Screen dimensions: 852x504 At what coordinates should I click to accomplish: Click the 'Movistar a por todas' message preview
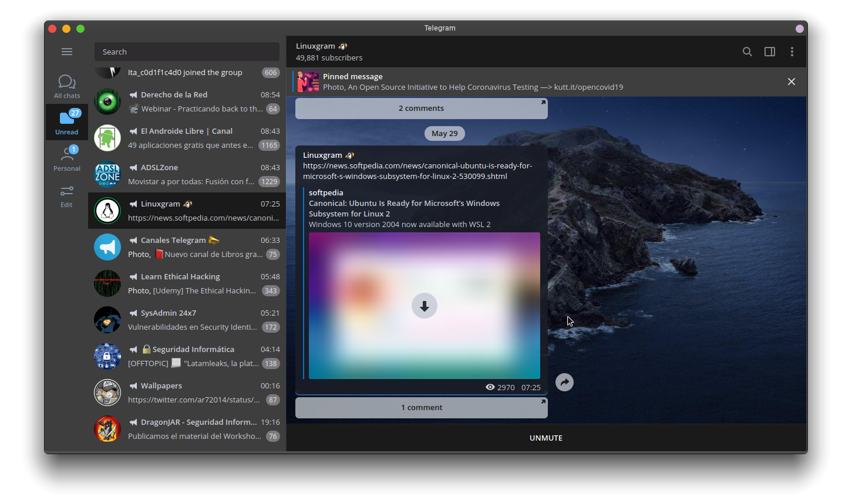pos(191,181)
